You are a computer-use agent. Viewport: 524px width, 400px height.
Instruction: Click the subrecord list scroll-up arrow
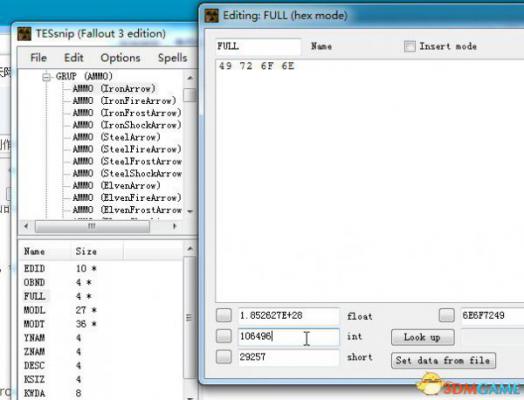[190, 249]
